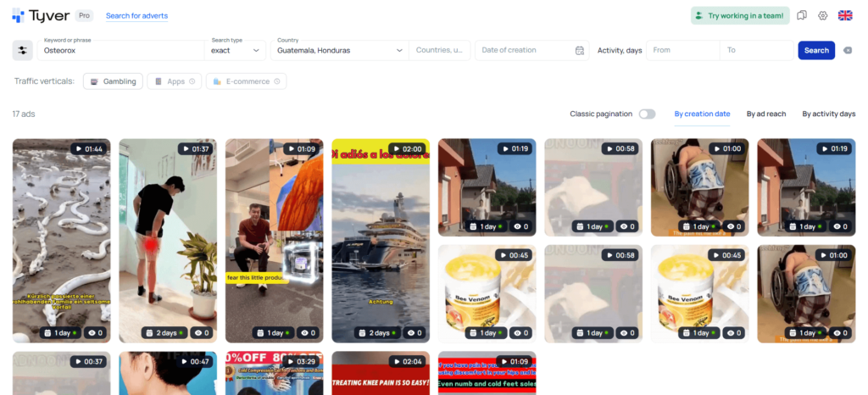Click the blue Search button
Viewport: 868px width, 395px height.
(816, 50)
